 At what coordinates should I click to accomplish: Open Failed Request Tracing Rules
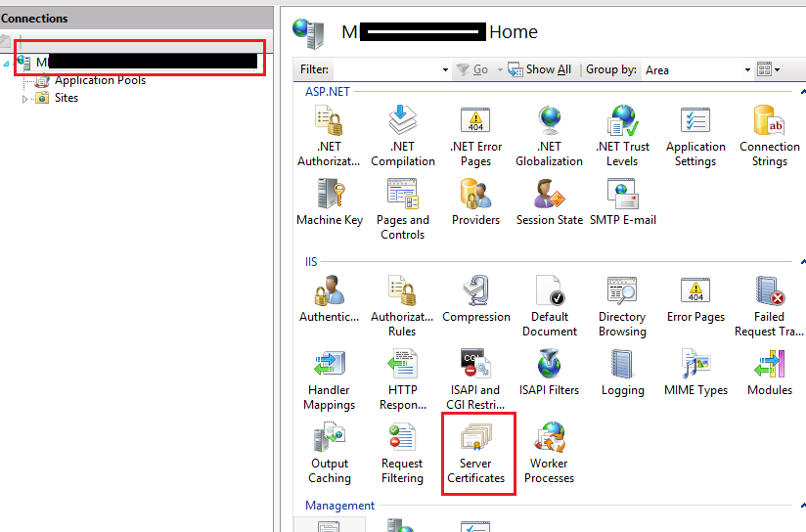pos(769,306)
